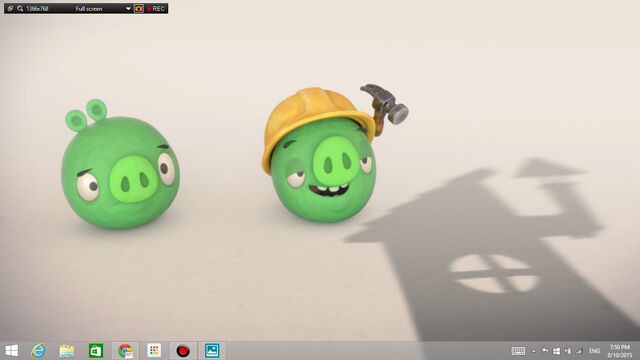
Task: Open File Explorer from the taskbar
Action: (67, 351)
